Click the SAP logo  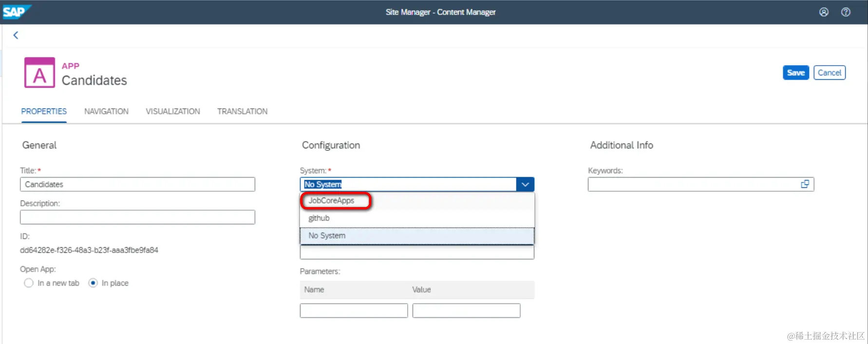(x=16, y=12)
